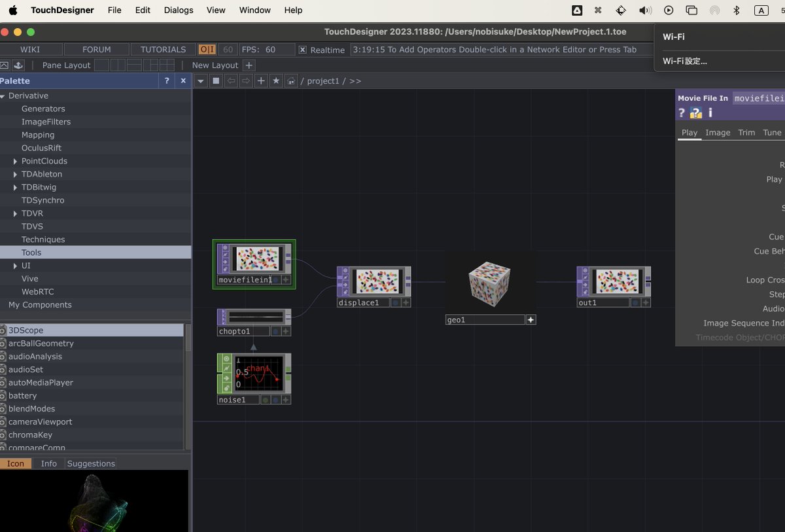Toggle display flag on displace1 node
The image size is (785, 532).
(x=395, y=303)
